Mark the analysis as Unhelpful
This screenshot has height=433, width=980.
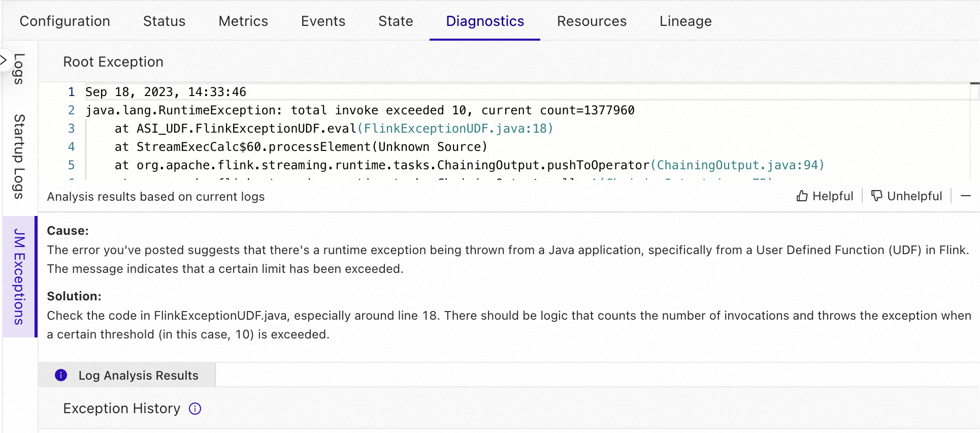click(x=906, y=196)
